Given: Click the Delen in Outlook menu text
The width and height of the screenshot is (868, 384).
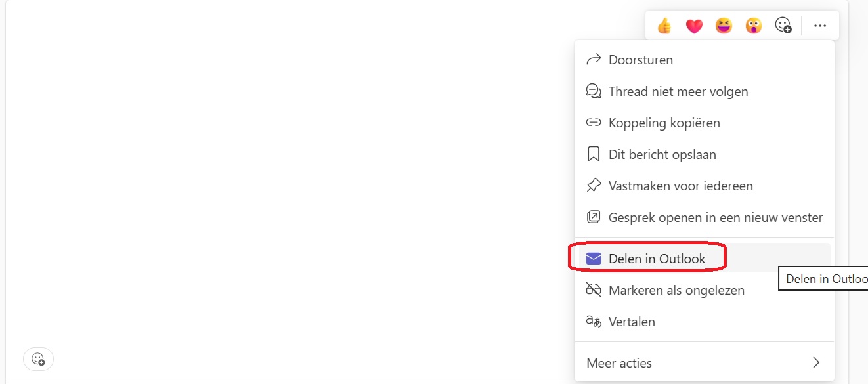Looking at the screenshot, I should (x=657, y=259).
